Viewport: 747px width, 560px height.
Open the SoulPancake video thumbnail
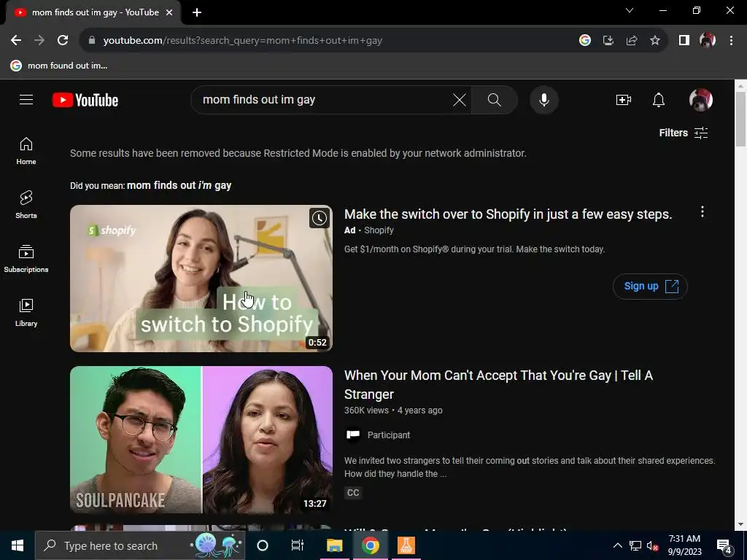[x=201, y=440]
